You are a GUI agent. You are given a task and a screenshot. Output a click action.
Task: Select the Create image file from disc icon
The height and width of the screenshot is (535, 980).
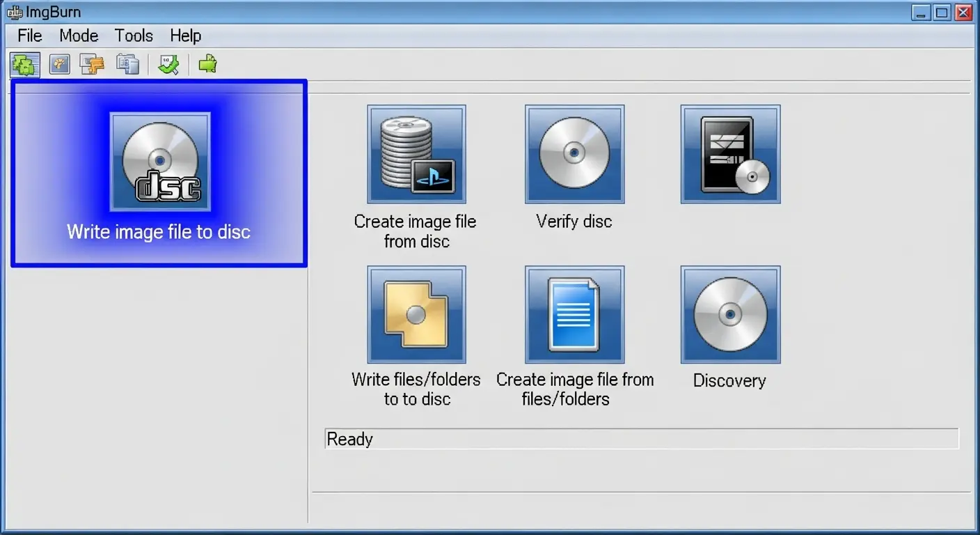416,154
